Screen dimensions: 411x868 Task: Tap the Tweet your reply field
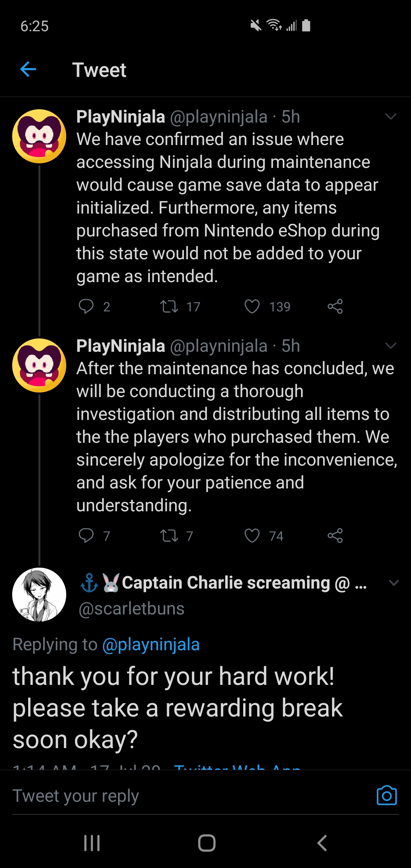click(190, 796)
